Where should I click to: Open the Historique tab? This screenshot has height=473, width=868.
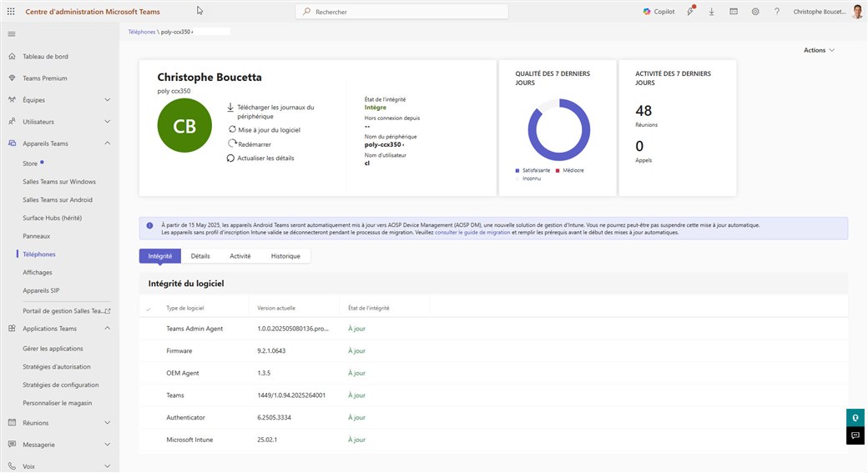coord(285,256)
